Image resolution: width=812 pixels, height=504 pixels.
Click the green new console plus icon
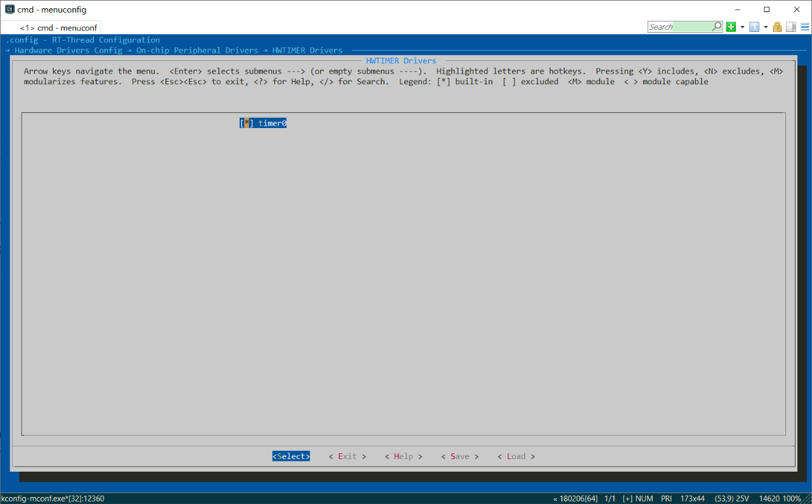731,27
